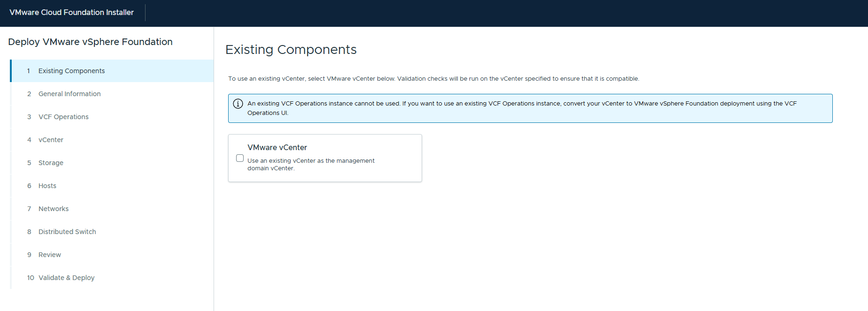Click the info icon in the alert banner

click(x=238, y=104)
